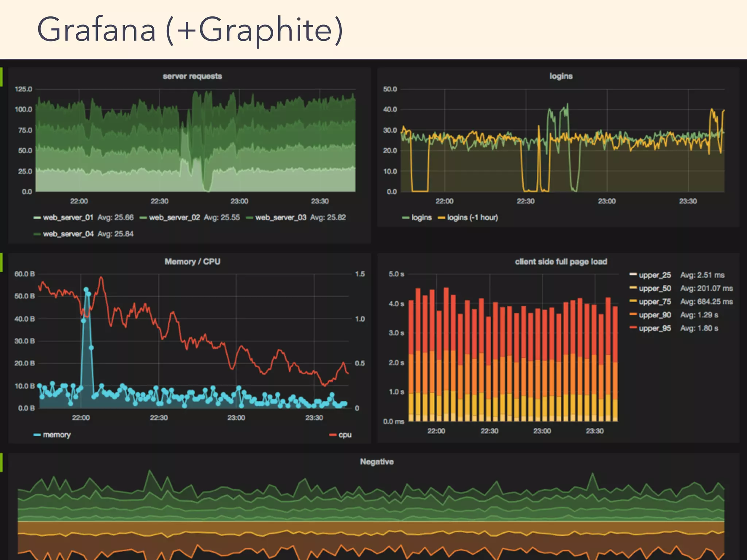The image size is (747, 560).
Task: Click the 22:00 x-axis label in page load chart
Action: click(x=436, y=431)
